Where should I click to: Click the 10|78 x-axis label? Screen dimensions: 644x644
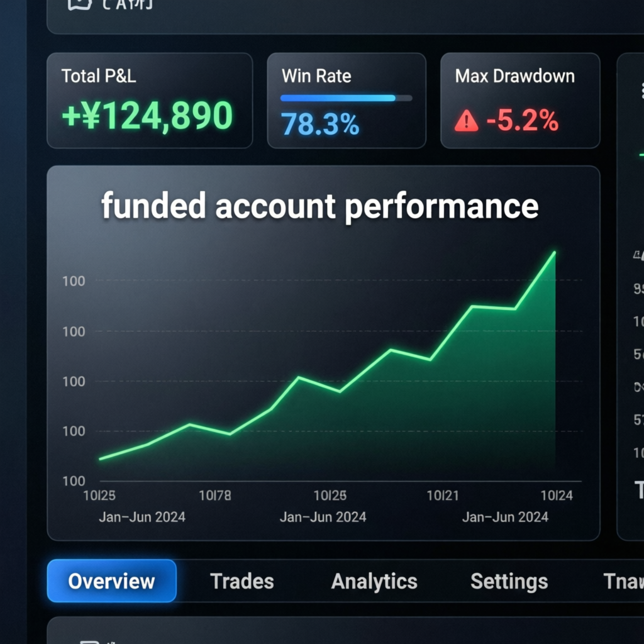215,496
